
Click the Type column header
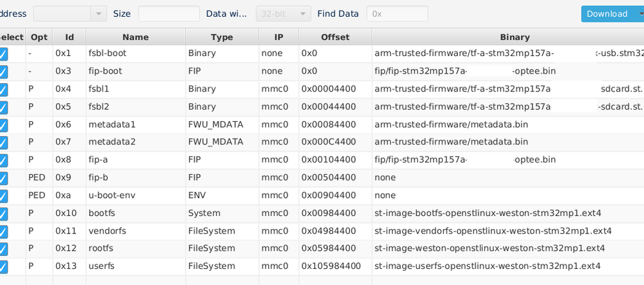pyautogui.click(x=222, y=37)
